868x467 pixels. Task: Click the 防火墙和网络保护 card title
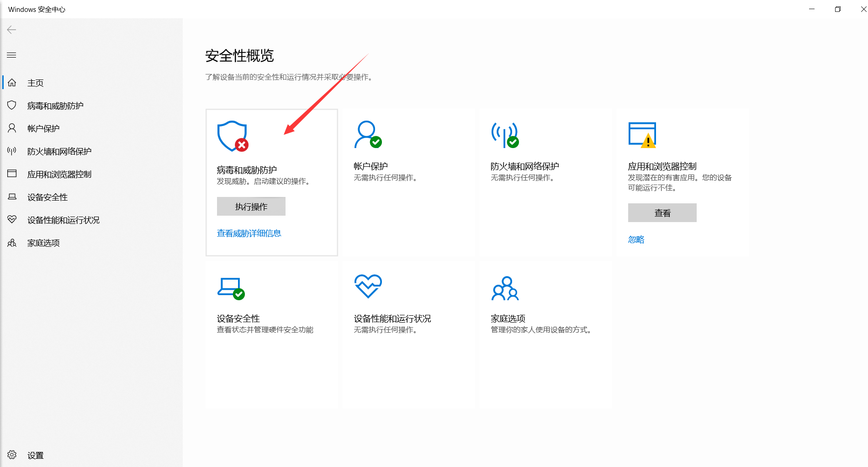tap(524, 166)
